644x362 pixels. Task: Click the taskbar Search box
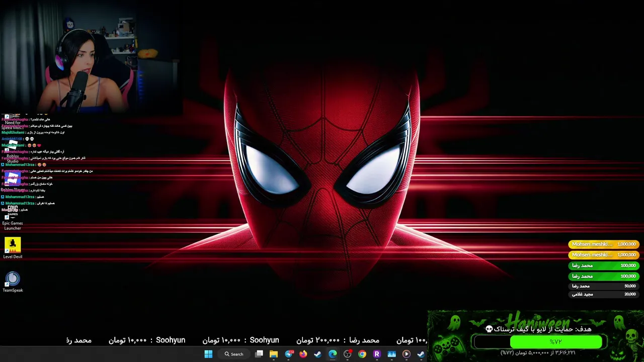234,354
